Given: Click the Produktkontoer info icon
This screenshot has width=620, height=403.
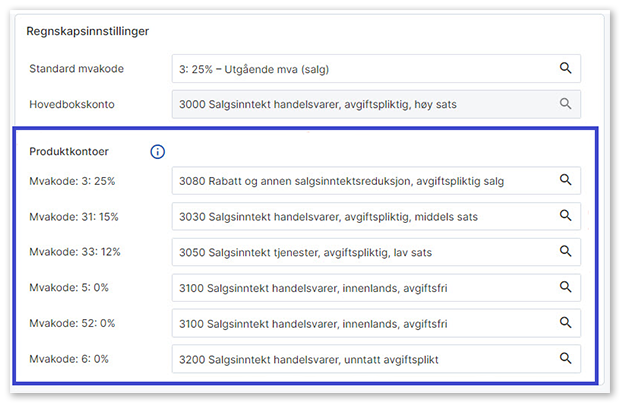Looking at the screenshot, I should (157, 152).
